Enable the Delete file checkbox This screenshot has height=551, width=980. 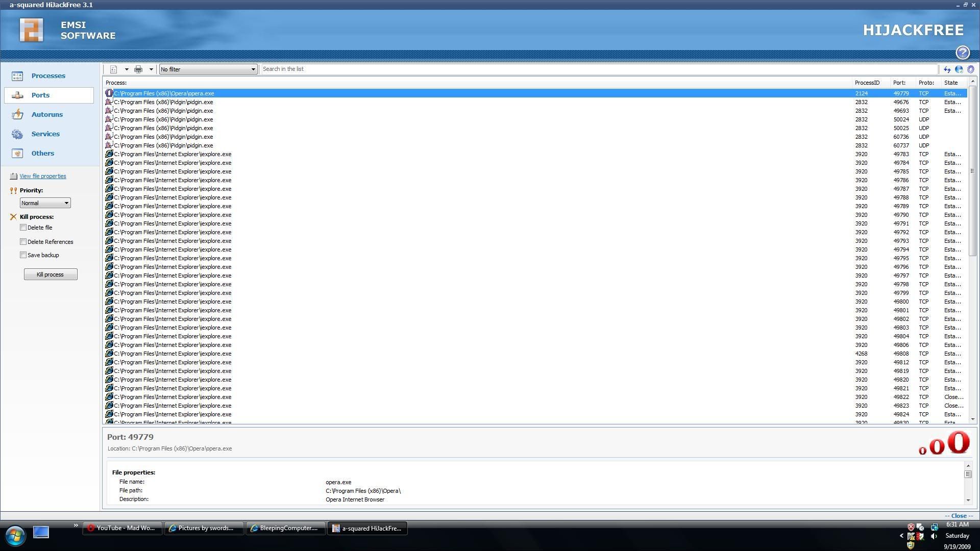click(23, 228)
